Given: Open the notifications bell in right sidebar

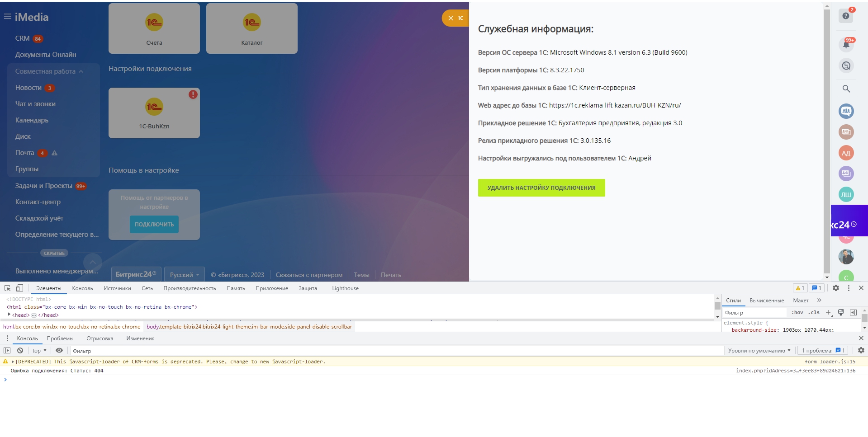Looking at the screenshot, I should pyautogui.click(x=846, y=44).
